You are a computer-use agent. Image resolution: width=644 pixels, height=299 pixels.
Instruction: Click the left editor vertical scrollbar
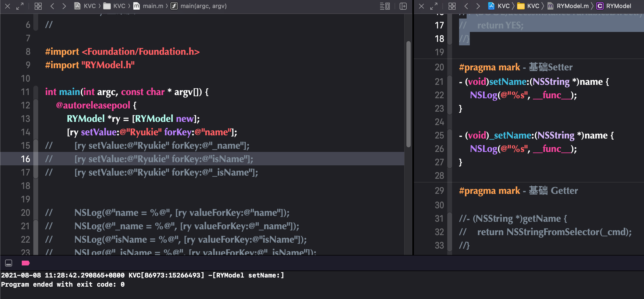pyautogui.click(x=408, y=94)
